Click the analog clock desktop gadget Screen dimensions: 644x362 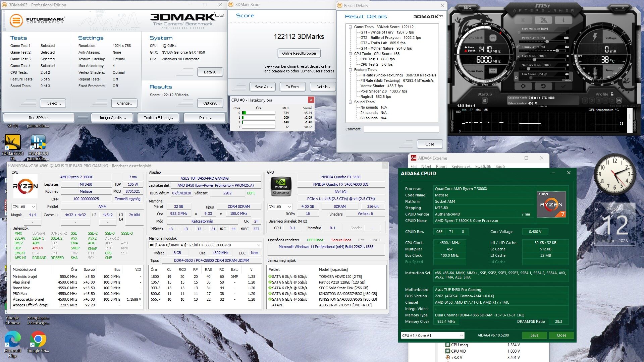tap(614, 174)
